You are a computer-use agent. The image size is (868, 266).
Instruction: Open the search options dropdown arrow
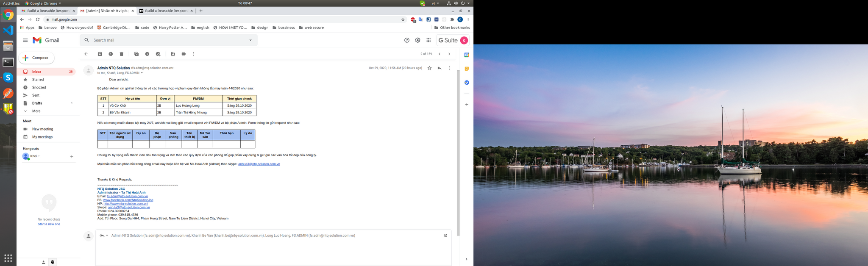(x=250, y=40)
